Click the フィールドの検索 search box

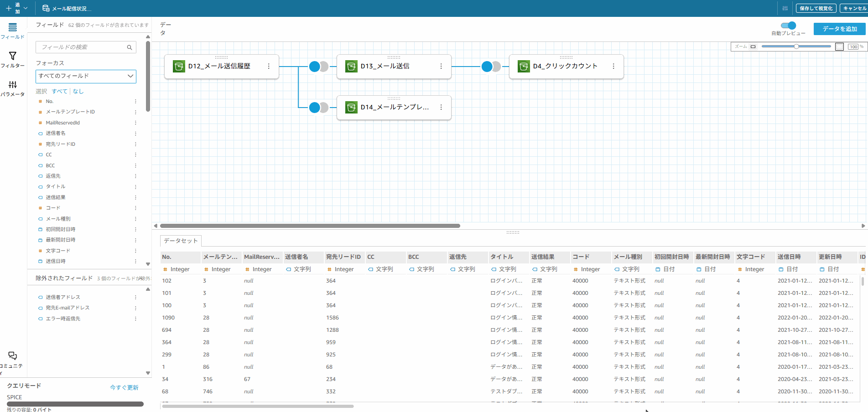(86, 47)
